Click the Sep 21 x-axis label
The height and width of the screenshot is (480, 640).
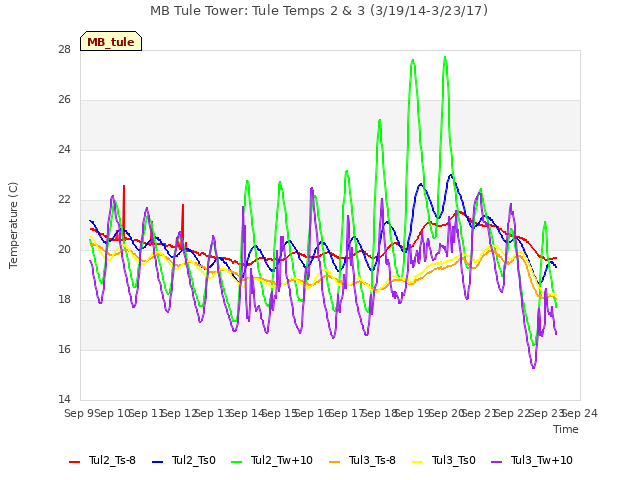click(480, 413)
